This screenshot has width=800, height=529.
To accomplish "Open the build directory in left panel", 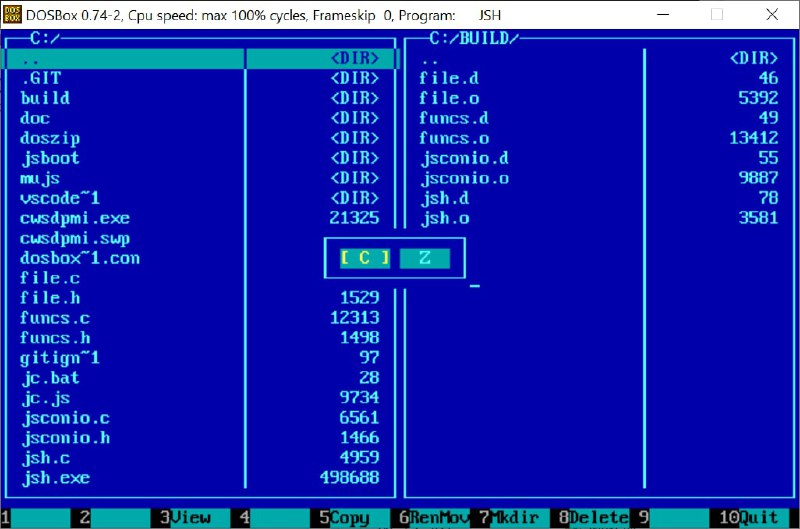I will [x=45, y=98].
